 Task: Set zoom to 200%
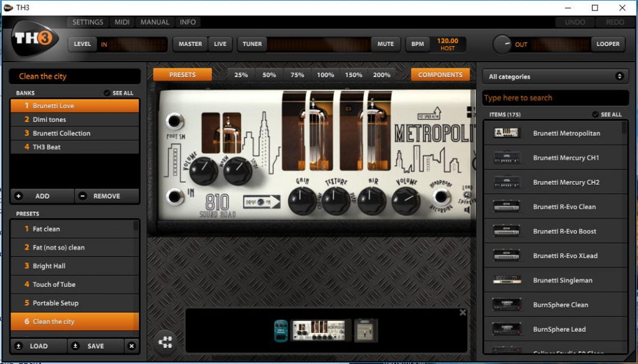382,75
